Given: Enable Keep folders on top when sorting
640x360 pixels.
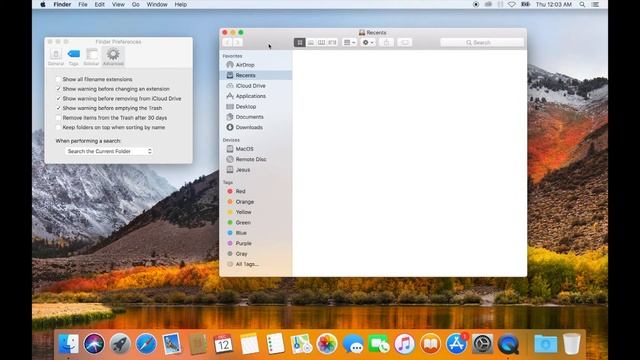Looking at the screenshot, I should tap(58, 127).
